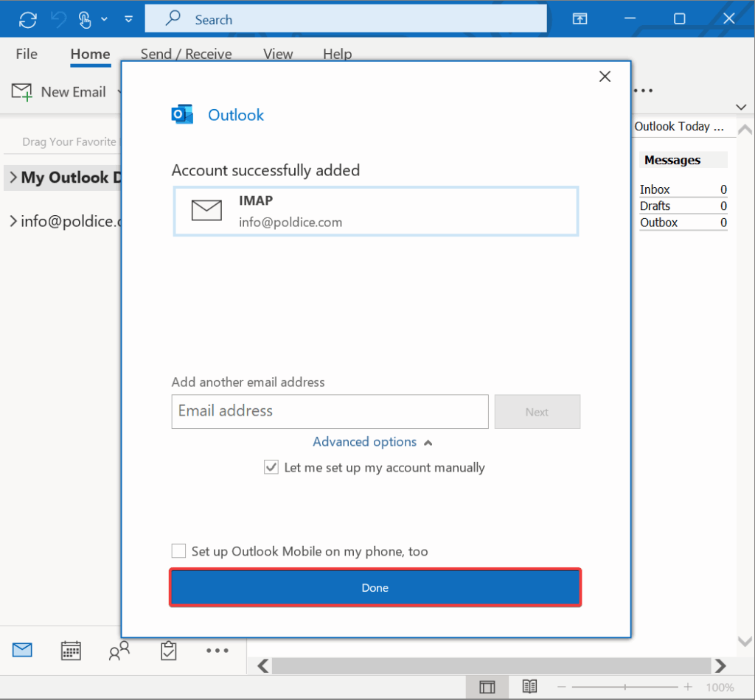Open the People contacts icon
This screenshot has width=755, height=700.
tap(119, 650)
